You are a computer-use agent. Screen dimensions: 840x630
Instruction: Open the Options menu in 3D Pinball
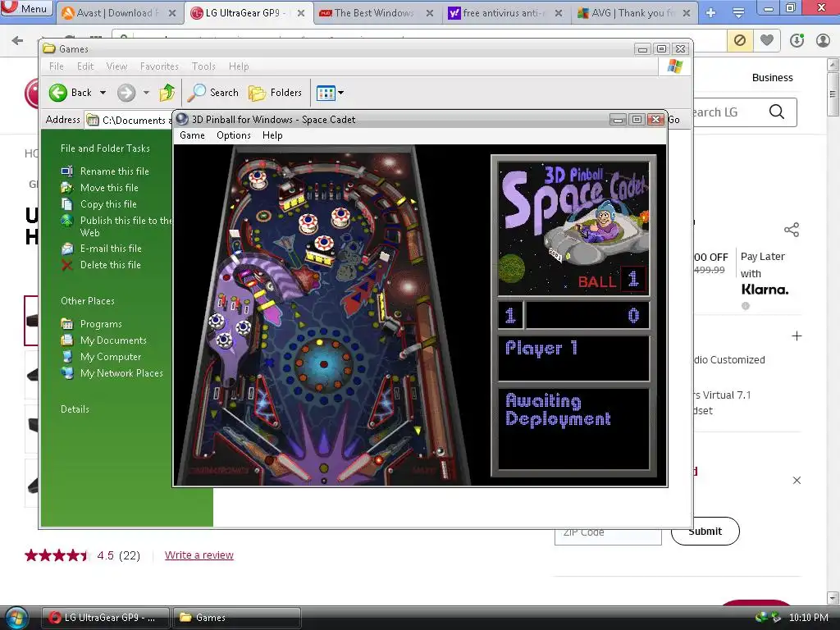tap(234, 135)
